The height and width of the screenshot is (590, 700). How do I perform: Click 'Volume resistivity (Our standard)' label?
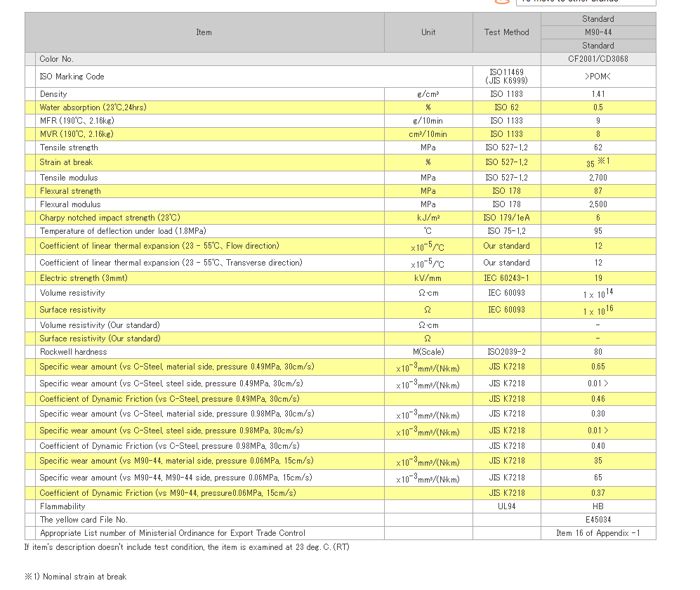[100, 326]
